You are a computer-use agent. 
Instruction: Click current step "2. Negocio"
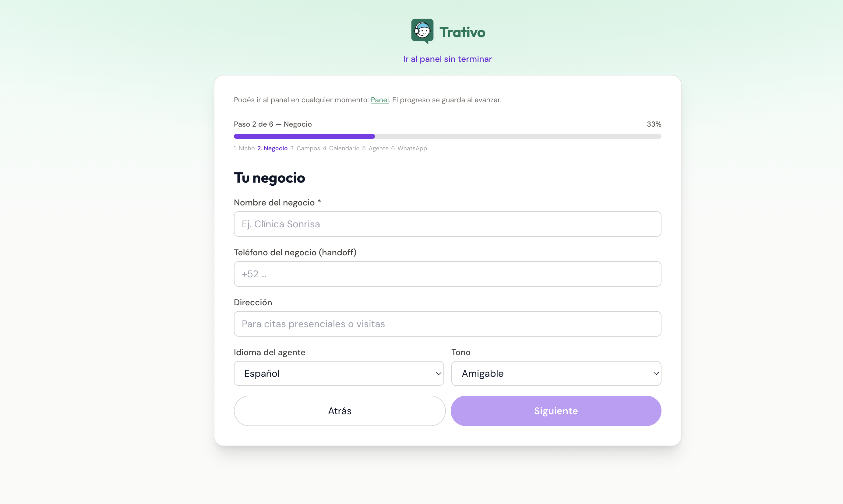point(272,148)
